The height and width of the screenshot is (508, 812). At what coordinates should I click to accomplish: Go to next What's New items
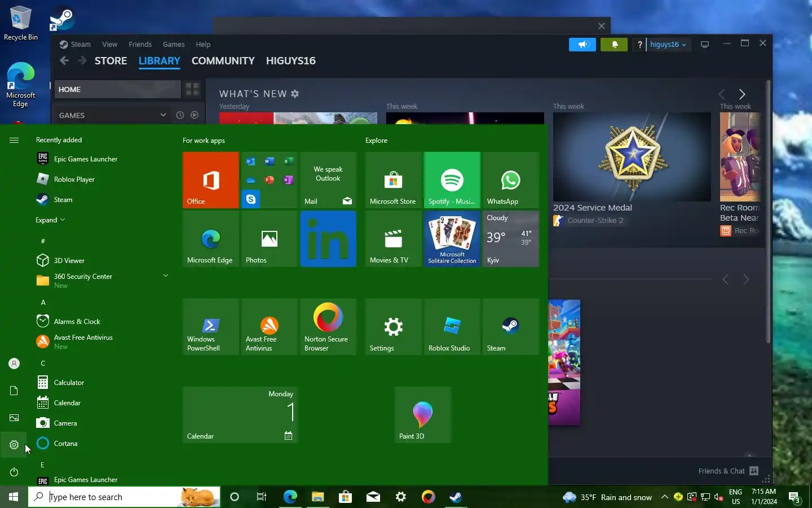coord(742,94)
